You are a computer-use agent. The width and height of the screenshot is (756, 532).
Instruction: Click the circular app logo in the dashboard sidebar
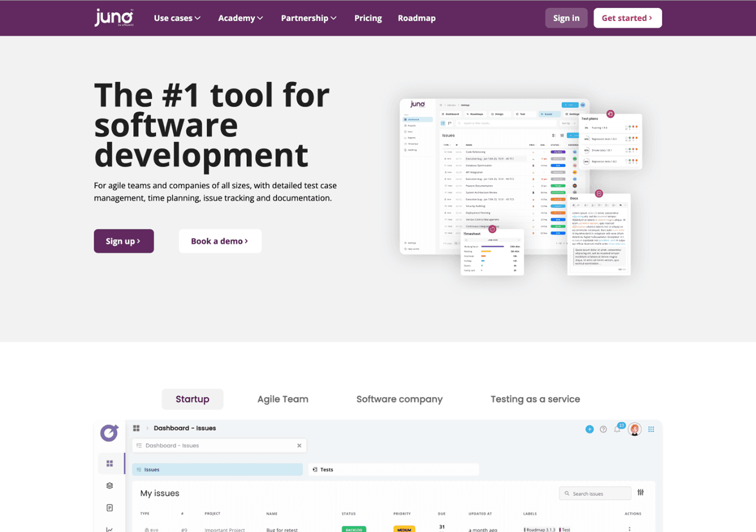pyautogui.click(x=109, y=433)
